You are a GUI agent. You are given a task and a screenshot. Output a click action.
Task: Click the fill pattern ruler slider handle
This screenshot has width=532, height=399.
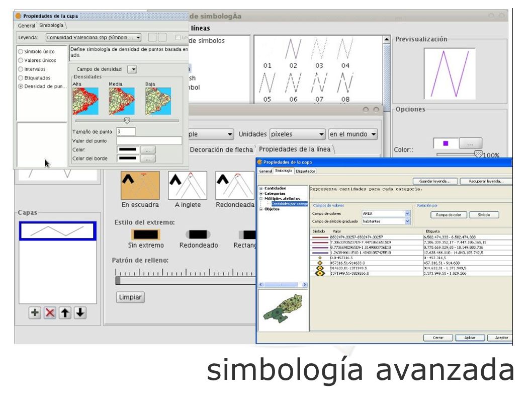tap(118, 280)
